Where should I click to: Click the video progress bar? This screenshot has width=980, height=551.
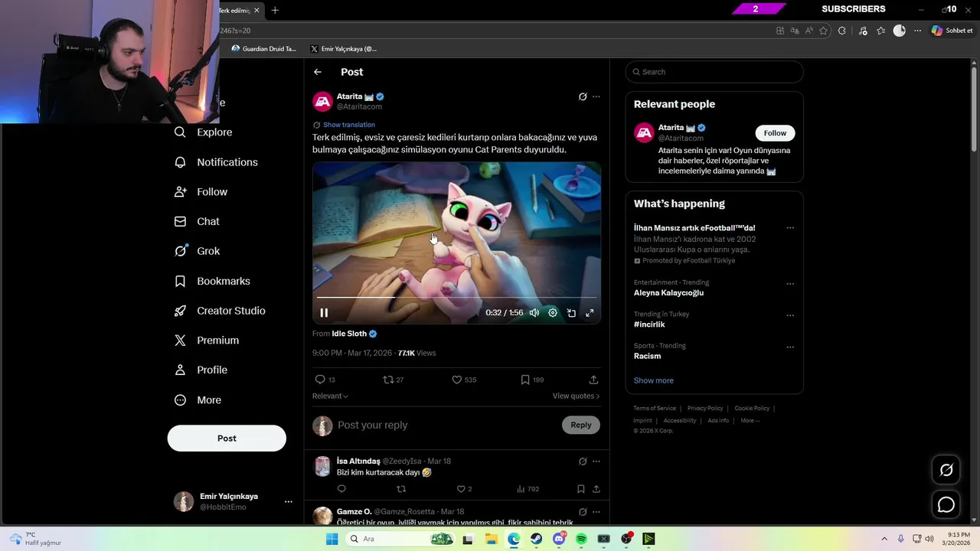456,298
